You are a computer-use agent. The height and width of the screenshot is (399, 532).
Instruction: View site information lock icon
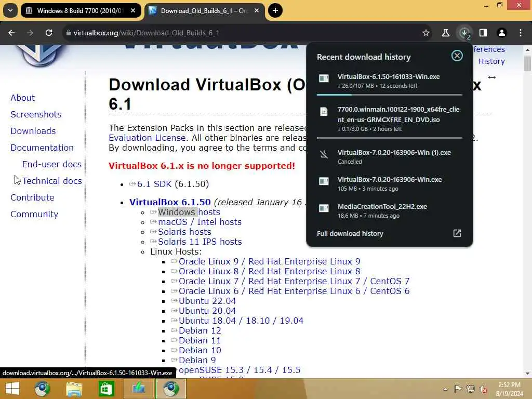coord(68,33)
